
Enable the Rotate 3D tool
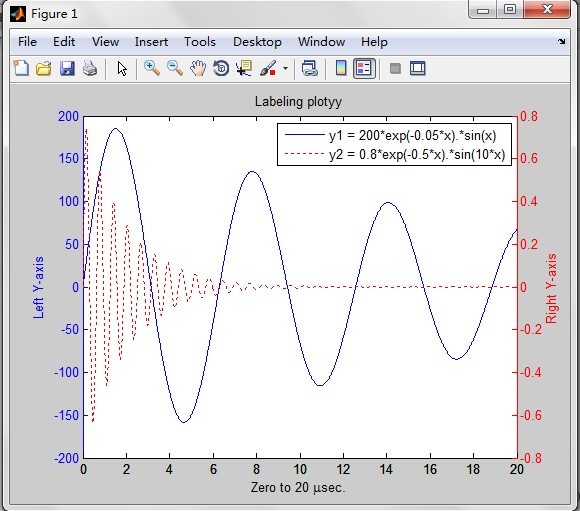click(x=221, y=68)
